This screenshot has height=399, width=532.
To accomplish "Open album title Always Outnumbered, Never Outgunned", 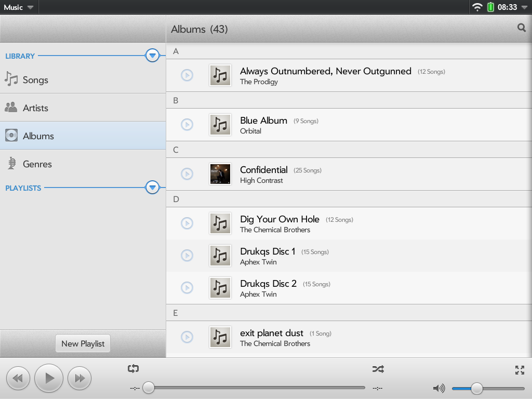I will pos(326,71).
